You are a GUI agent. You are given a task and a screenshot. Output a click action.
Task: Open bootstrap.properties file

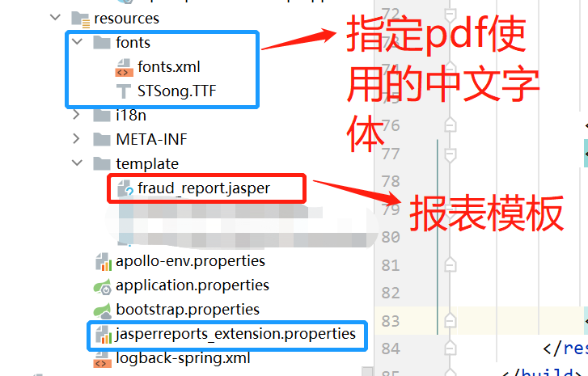point(188,310)
